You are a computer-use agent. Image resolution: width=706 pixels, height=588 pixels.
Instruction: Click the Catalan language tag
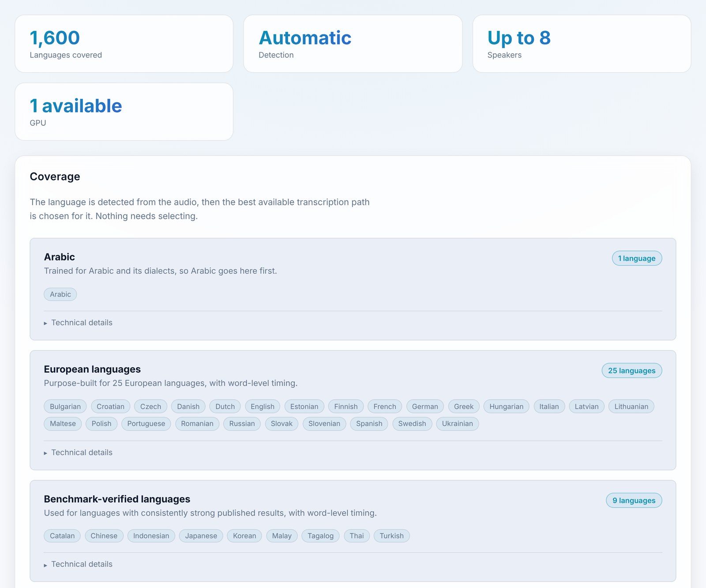tap(62, 536)
